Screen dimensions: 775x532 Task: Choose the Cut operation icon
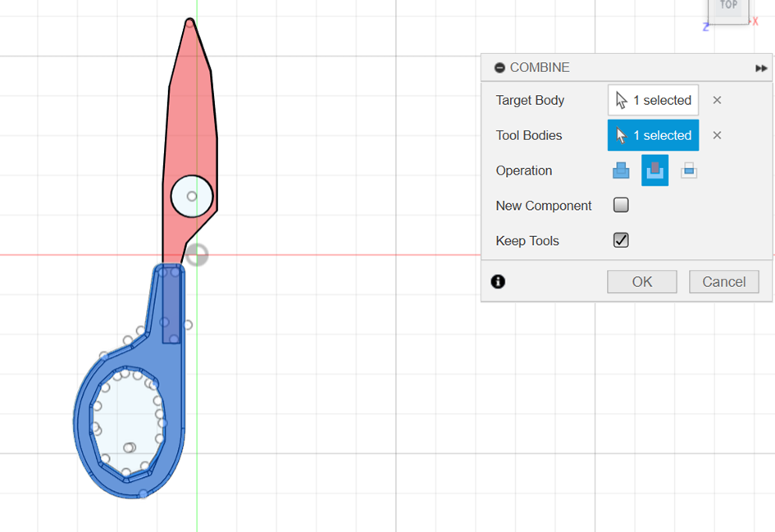coord(654,171)
